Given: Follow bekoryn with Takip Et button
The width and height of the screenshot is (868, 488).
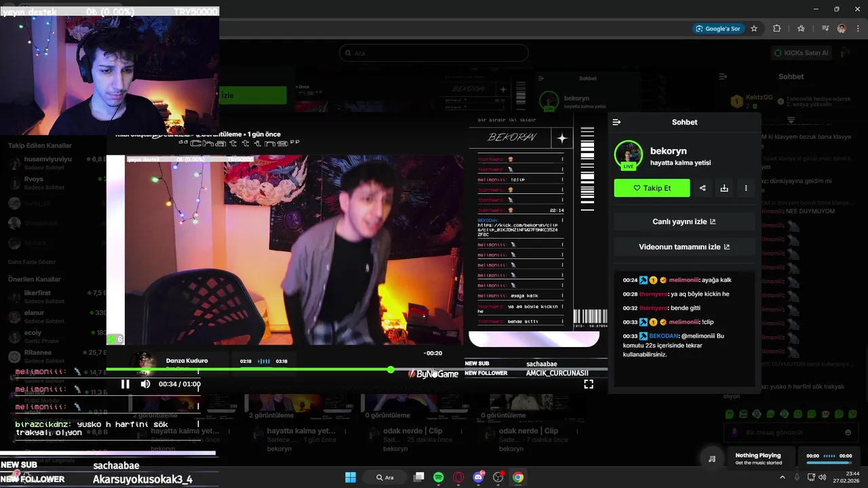Looking at the screenshot, I should click(x=652, y=188).
